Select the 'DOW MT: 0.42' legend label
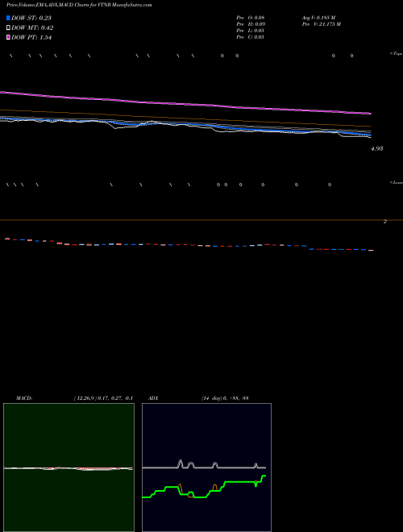403x532 pixels. click(32, 28)
